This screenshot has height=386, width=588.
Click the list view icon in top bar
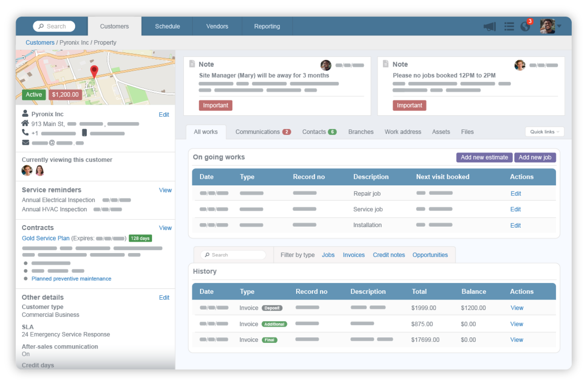pyautogui.click(x=509, y=26)
